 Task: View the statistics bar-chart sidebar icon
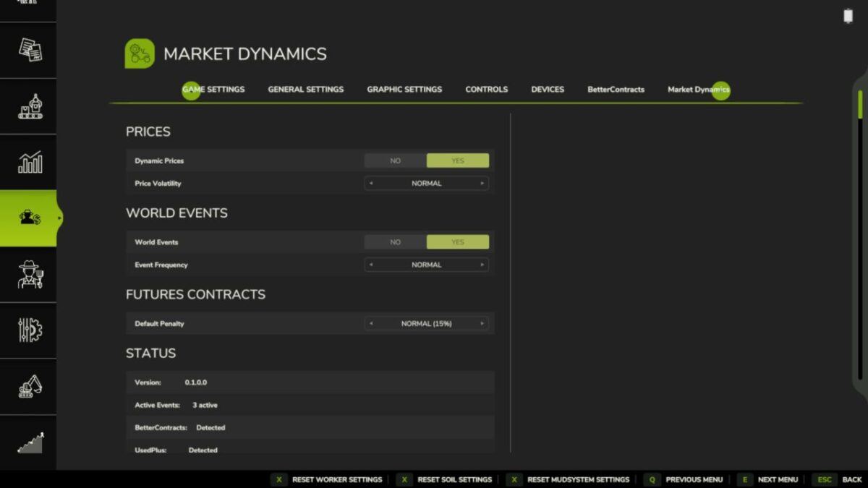pyautogui.click(x=27, y=161)
